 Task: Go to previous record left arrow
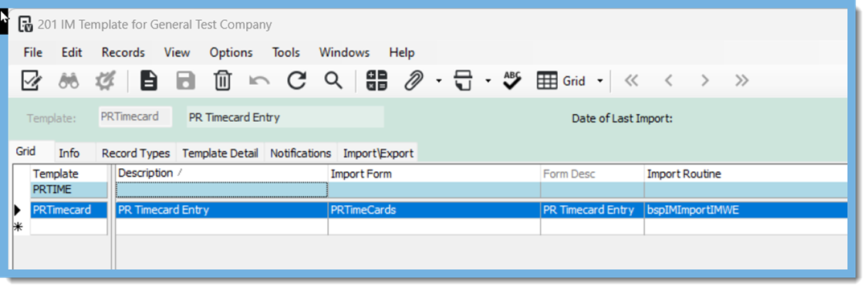(x=668, y=81)
